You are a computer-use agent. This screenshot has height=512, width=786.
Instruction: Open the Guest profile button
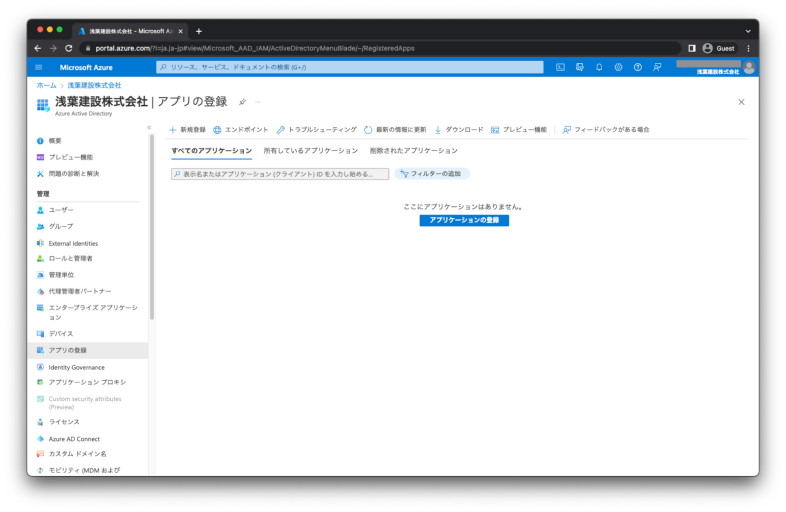[x=719, y=49]
